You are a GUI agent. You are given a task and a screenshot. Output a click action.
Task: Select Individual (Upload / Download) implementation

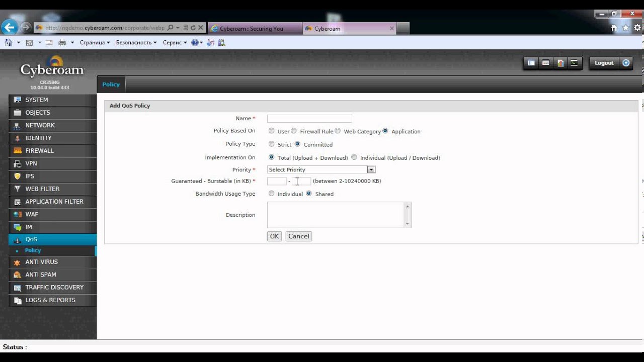[x=354, y=157]
